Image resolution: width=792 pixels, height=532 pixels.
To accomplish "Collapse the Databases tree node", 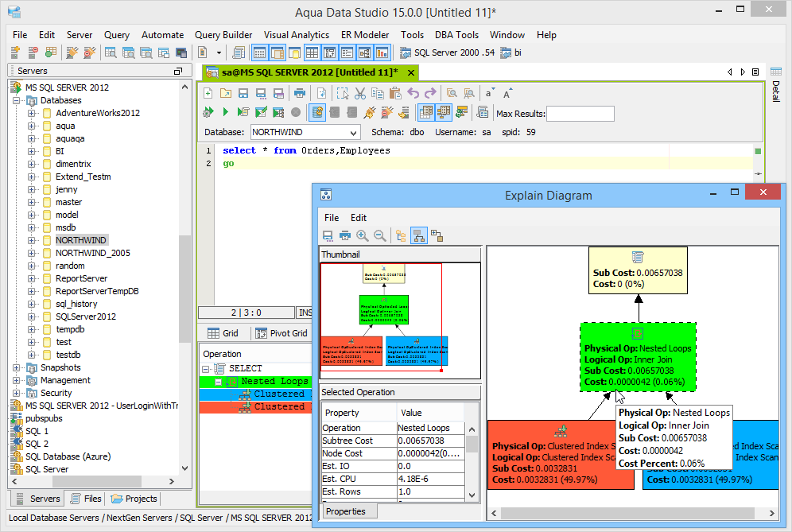I will [x=16, y=100].
